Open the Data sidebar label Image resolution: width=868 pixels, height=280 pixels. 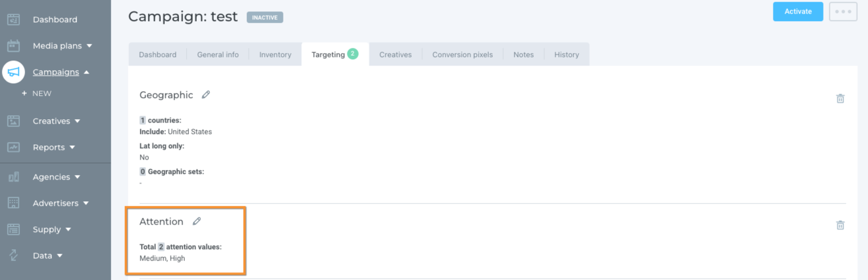tap(42, 255)
